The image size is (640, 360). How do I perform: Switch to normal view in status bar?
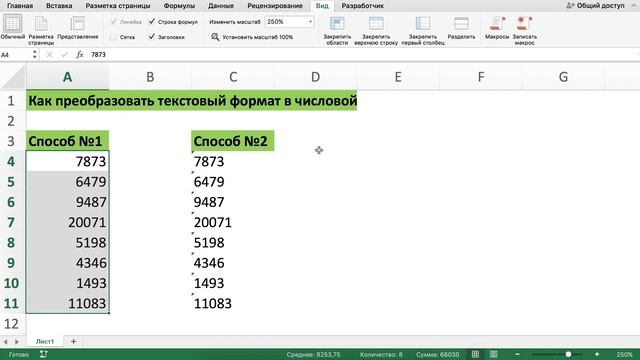click(475, 354)
